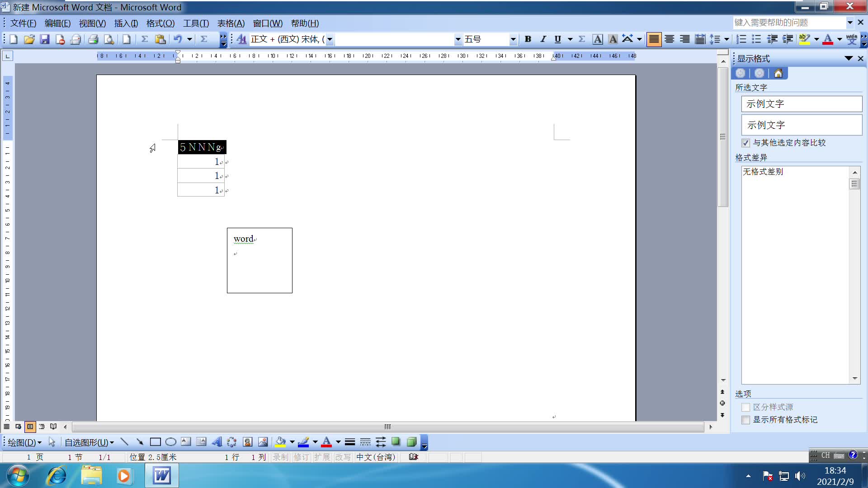Insert WordArt from drawing toolbar

coord(217,442)
